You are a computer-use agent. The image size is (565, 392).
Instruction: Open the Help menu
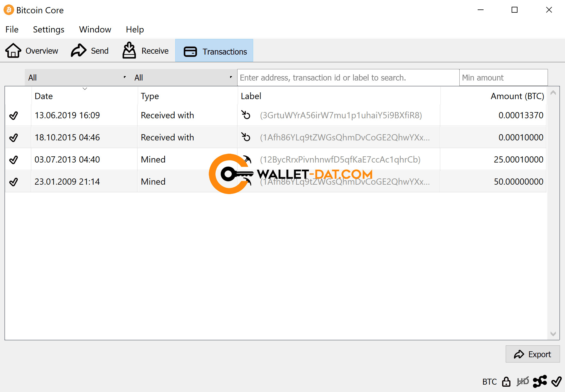(135, 29)
